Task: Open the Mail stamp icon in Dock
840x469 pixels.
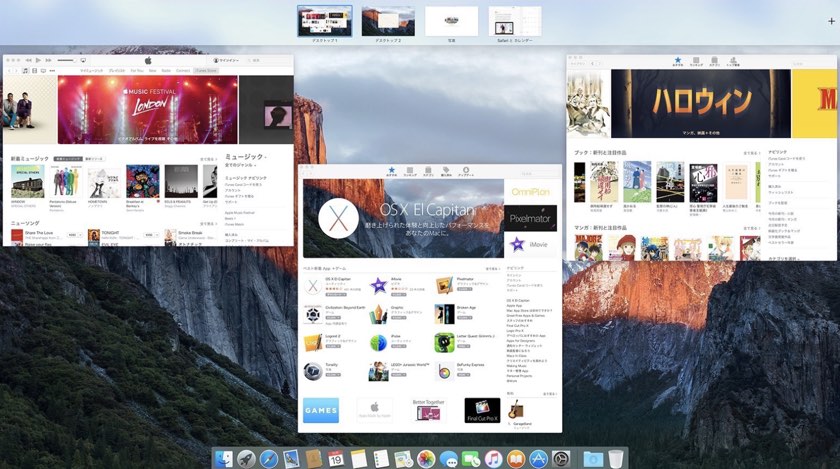Action: click(291, 459)
